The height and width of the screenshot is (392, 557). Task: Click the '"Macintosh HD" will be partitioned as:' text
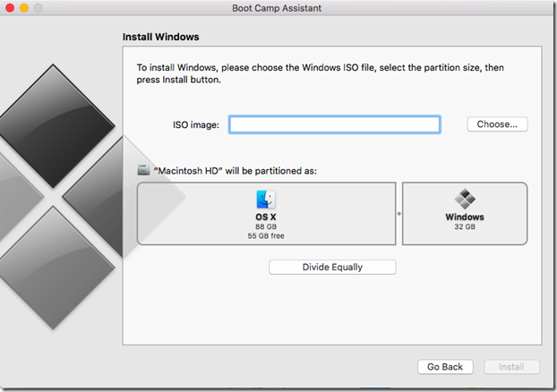(x=236, y=171)
